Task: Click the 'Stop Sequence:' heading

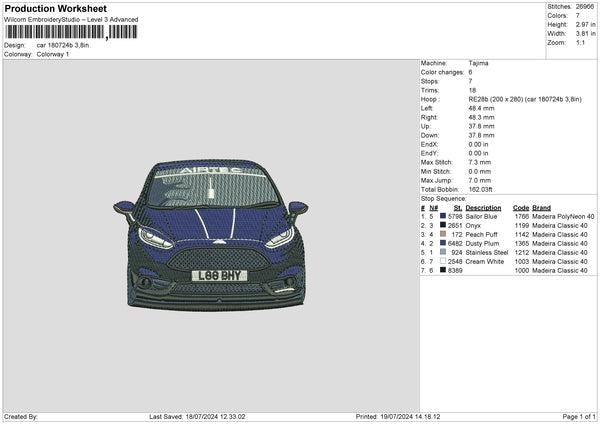Action: pos(443,199)
